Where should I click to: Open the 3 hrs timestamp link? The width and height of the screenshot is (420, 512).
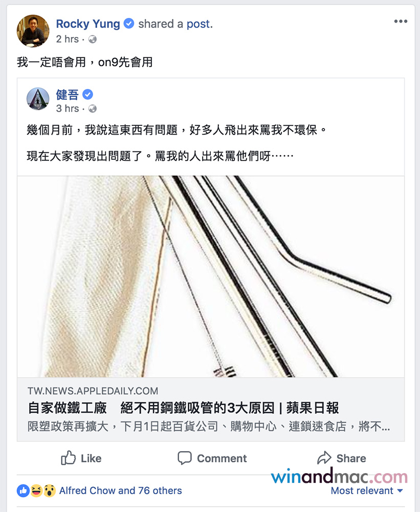67,109
